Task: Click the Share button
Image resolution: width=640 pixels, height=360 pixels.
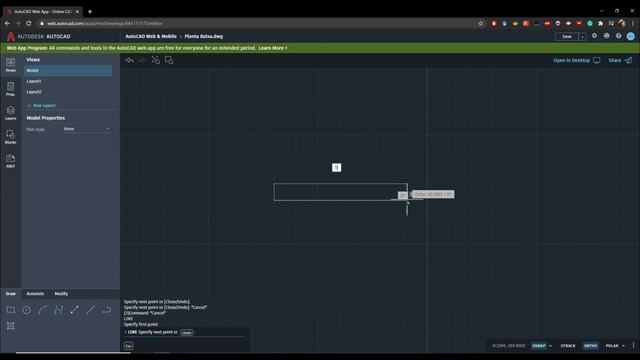Action: pos(620,60)
